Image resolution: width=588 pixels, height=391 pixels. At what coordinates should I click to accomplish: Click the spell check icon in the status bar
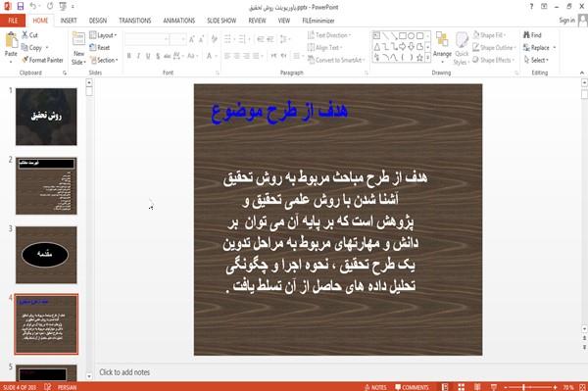click(x=48, y=387)
